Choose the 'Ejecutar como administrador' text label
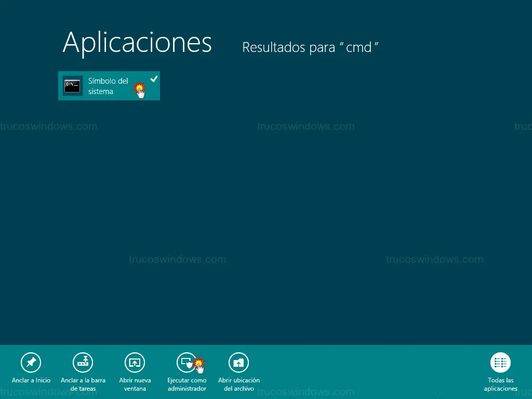This screenshot has width=532, height=399. pyautogui.click(x=187, y=384)
